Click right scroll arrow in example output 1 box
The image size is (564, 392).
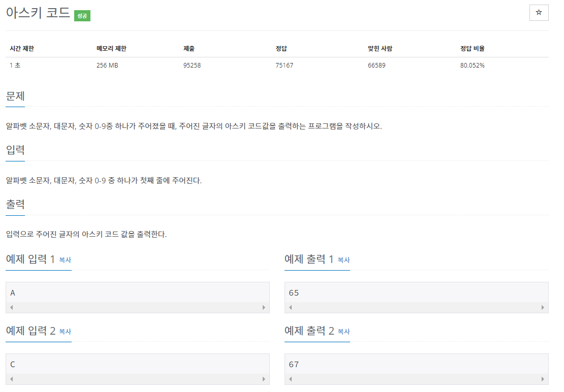pos(543,307)
